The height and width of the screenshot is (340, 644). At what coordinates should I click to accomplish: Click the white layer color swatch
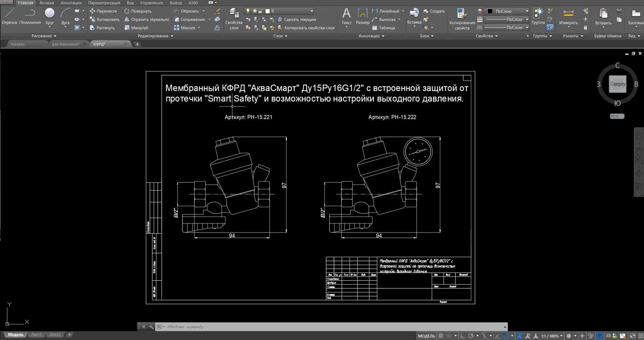[268, 11]
